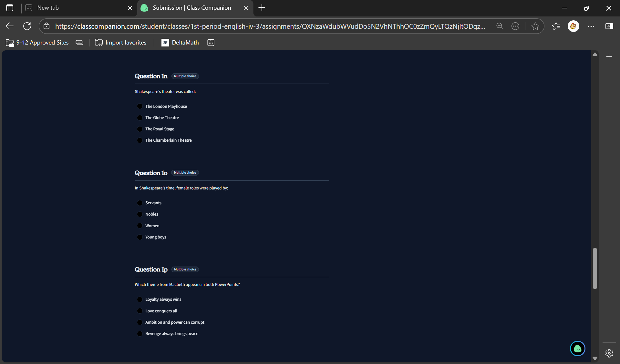Viewport: 620px width, 364px height.
Task: Open the browser Settings and more menu
Action: pyautogui.click(x=592, y=26)
